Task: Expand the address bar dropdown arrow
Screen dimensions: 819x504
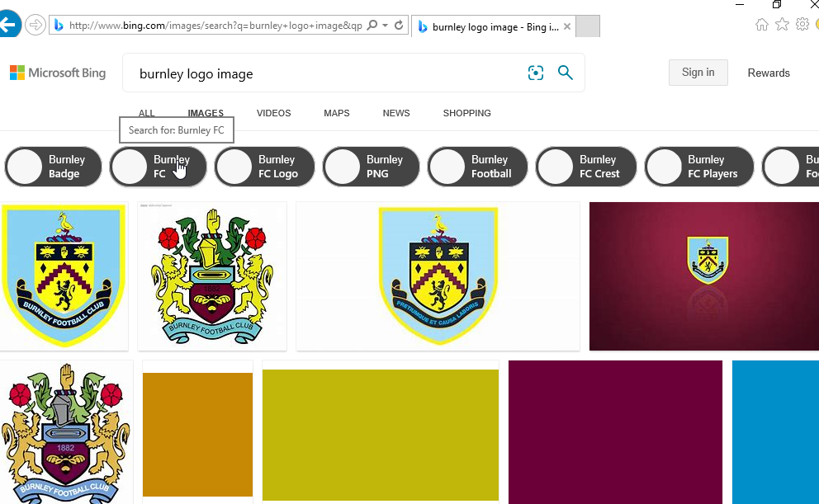Action: 385,25
